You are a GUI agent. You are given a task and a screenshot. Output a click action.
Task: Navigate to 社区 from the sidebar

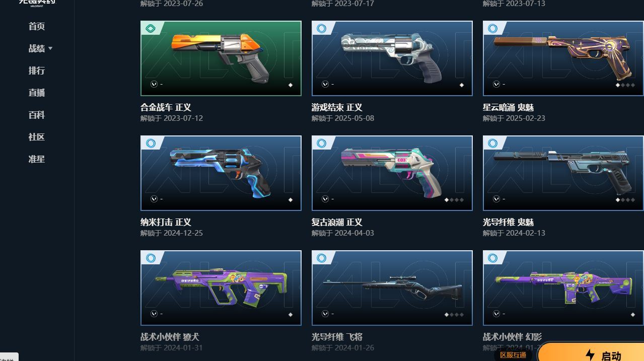(x=37, y=137)
